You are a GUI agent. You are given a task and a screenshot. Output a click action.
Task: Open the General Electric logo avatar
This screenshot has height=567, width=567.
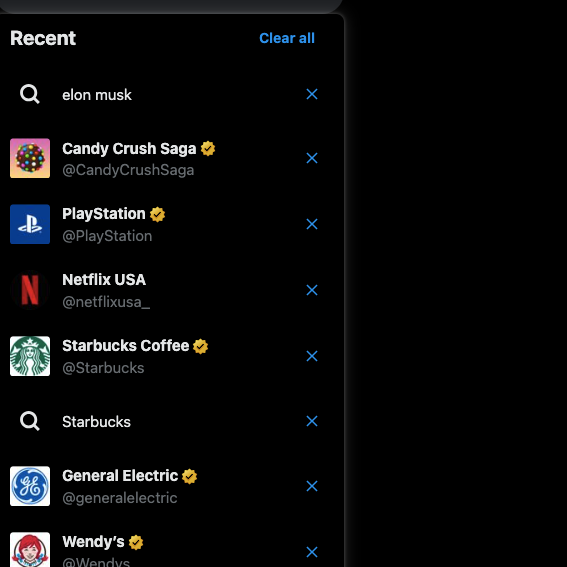click(x=30, y=486)
